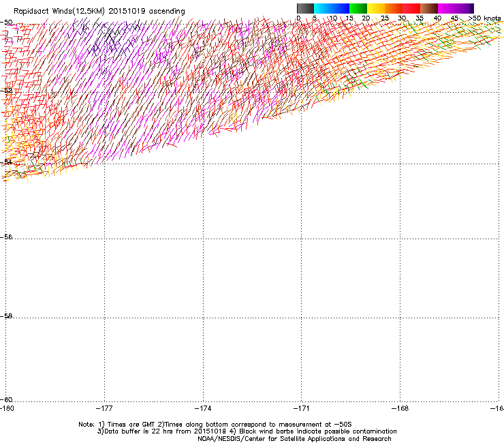Click the '25' label under the colorbar

(385, 18)
